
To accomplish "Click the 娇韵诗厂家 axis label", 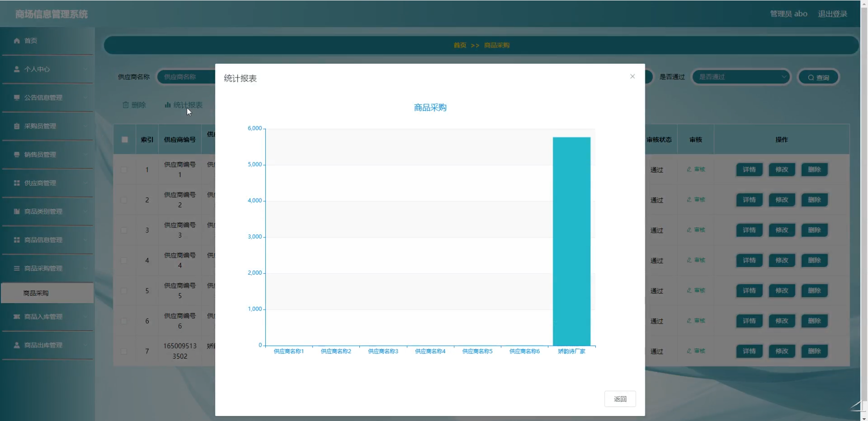I will click(x=571, y=351).
